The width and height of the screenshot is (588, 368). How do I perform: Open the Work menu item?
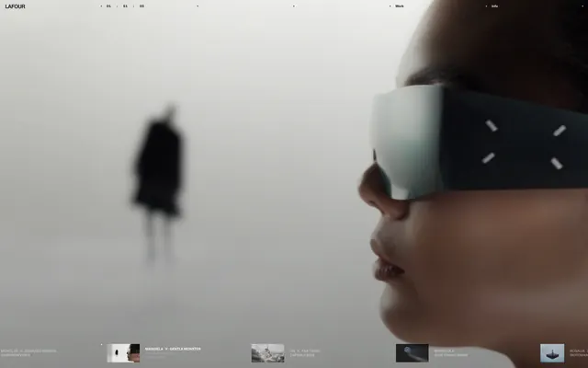tap(400, 6)
